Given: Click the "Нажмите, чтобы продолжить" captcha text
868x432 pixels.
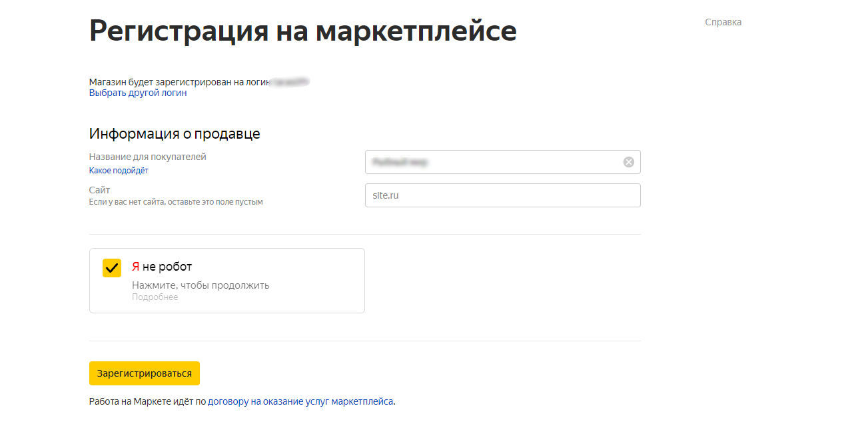Looking at the screenshot, I should click(x=201, y=285).
